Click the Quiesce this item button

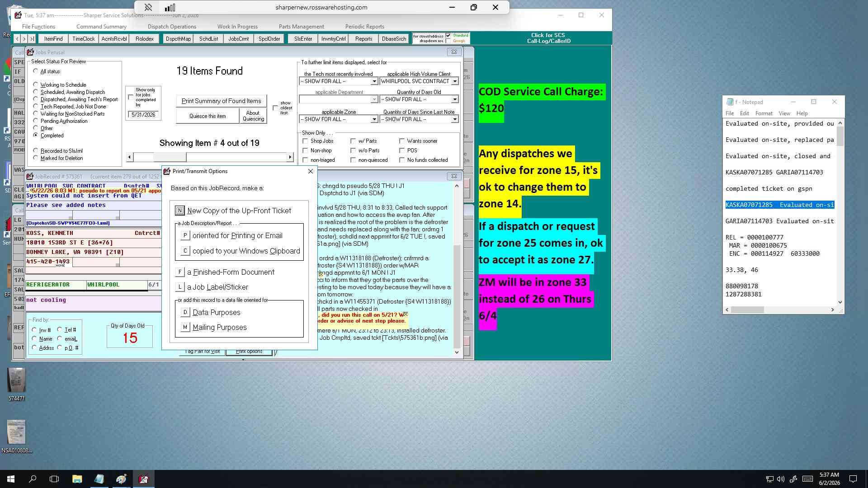pyautogui.click(x=208, y=116)
